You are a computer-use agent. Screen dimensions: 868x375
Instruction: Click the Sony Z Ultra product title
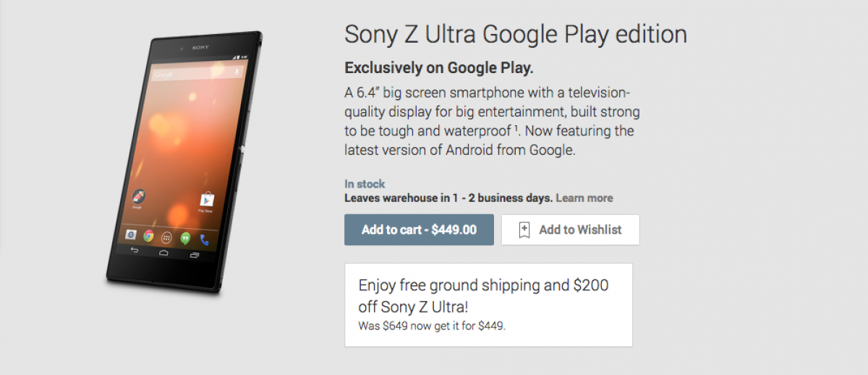pos(515,34)
